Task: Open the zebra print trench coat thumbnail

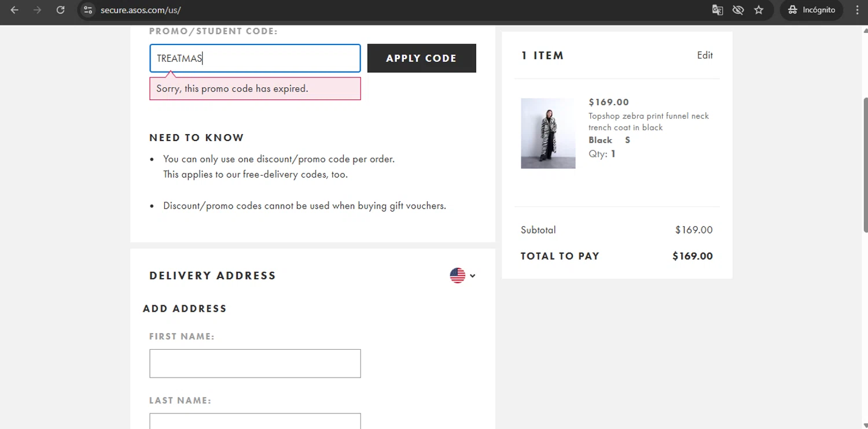Action: [x=548, y=133]
